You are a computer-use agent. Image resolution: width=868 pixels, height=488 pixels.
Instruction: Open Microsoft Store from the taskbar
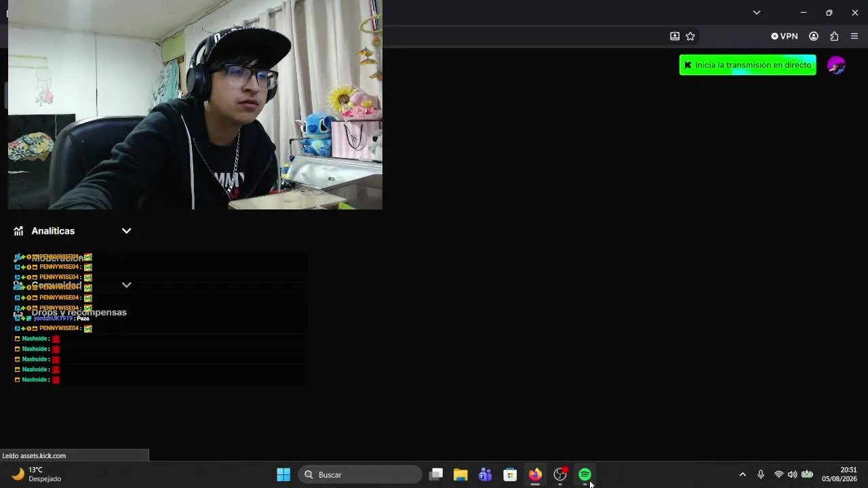[x=510, y=474]
